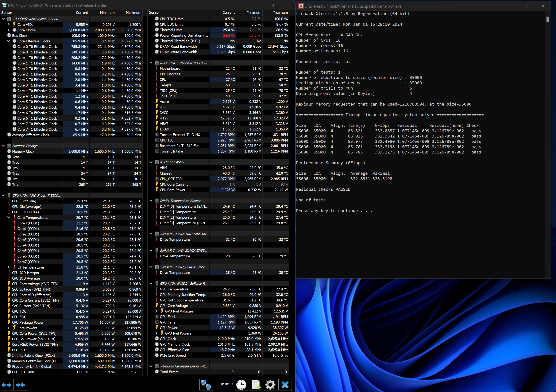Click the fan icon next to CPU T30
556x392 pixels.
click(157, 140)
